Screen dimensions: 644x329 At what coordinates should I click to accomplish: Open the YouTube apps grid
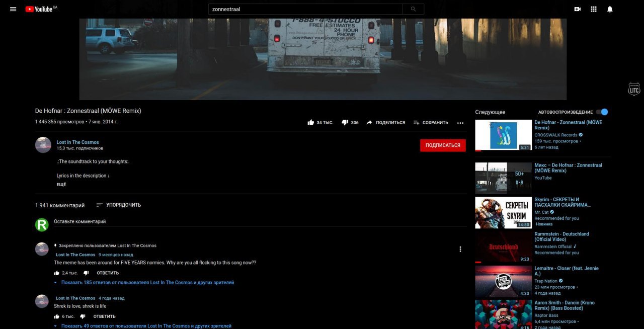594,9
